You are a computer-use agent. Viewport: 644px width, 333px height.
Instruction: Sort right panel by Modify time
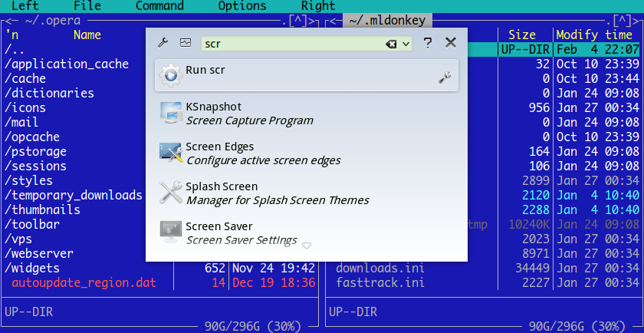coord(594,35)
